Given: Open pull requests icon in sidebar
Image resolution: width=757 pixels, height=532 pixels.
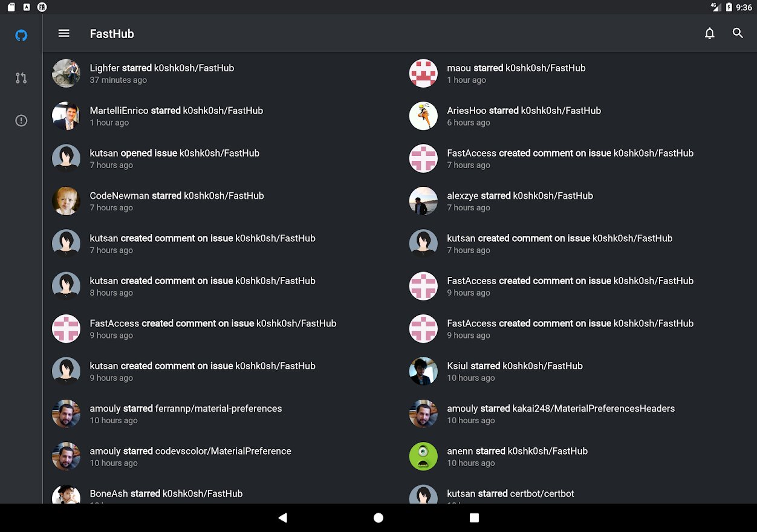Looking at the screenshot, I should 21,78.
